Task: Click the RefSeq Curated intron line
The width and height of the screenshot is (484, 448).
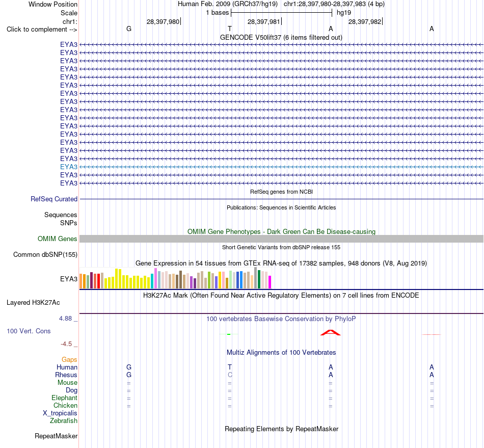Action: coord(282,199)
